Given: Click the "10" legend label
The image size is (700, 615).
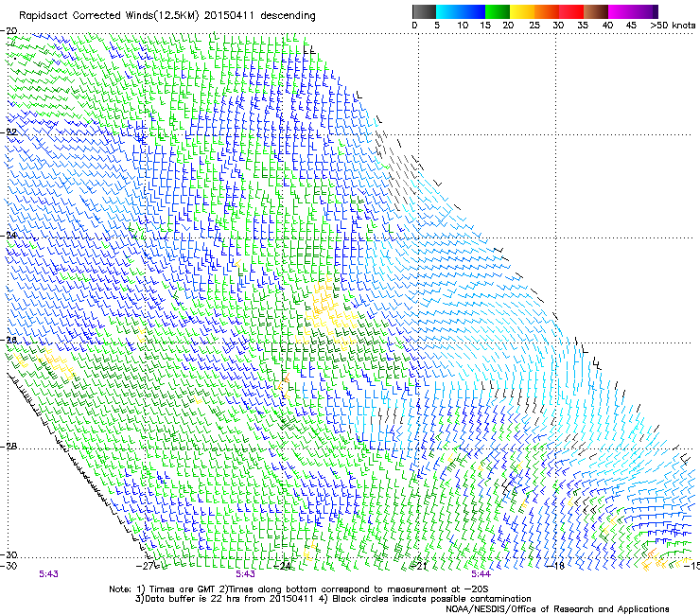Looking at the screenshot, I should point(463,26).
